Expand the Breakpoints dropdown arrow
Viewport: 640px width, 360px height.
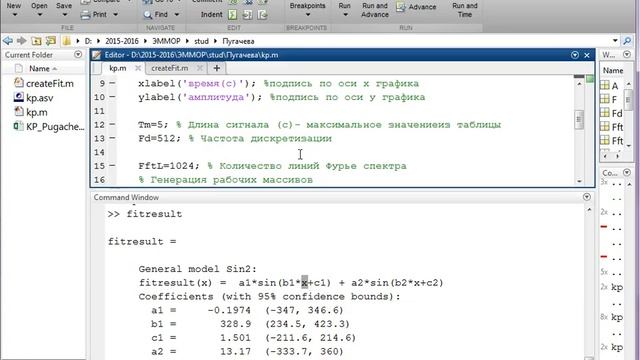(x=308, y=15)
